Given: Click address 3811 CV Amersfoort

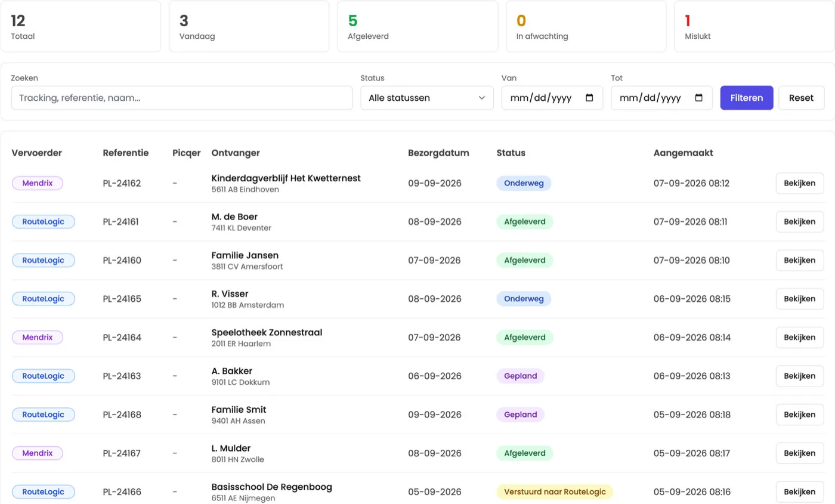Looking at the screenshot, I should point(247,267).
